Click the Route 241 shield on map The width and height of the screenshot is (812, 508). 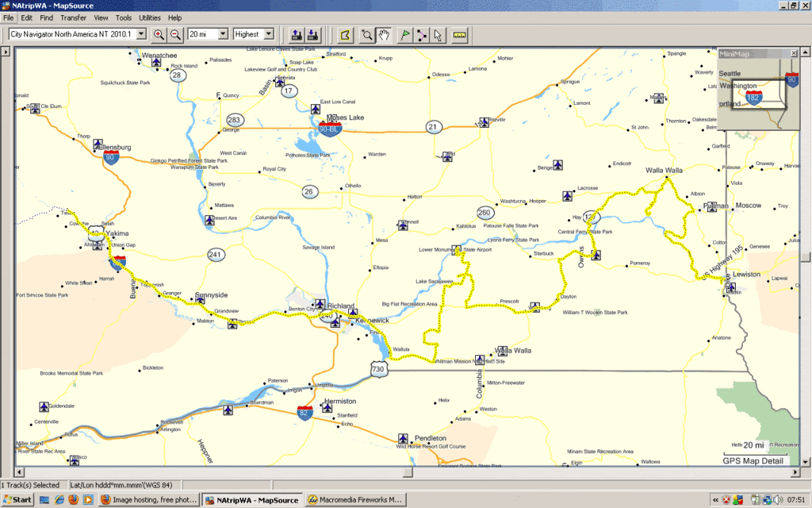[x=216, y=255]
